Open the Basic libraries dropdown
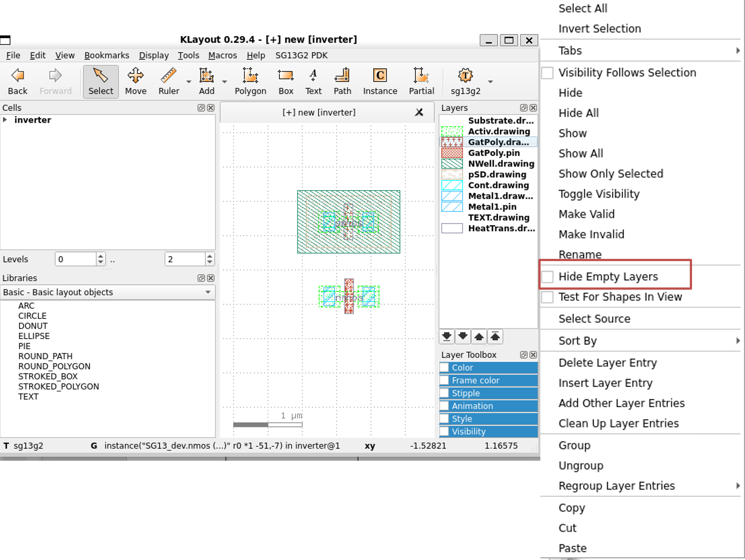This screenshot has width=745, height=560. point(108,292)
